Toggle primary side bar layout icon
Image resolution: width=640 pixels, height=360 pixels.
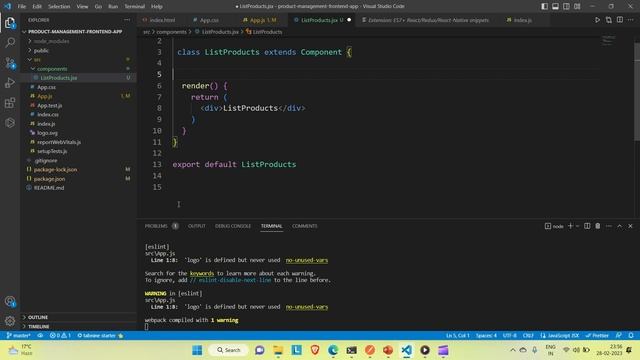544,6
